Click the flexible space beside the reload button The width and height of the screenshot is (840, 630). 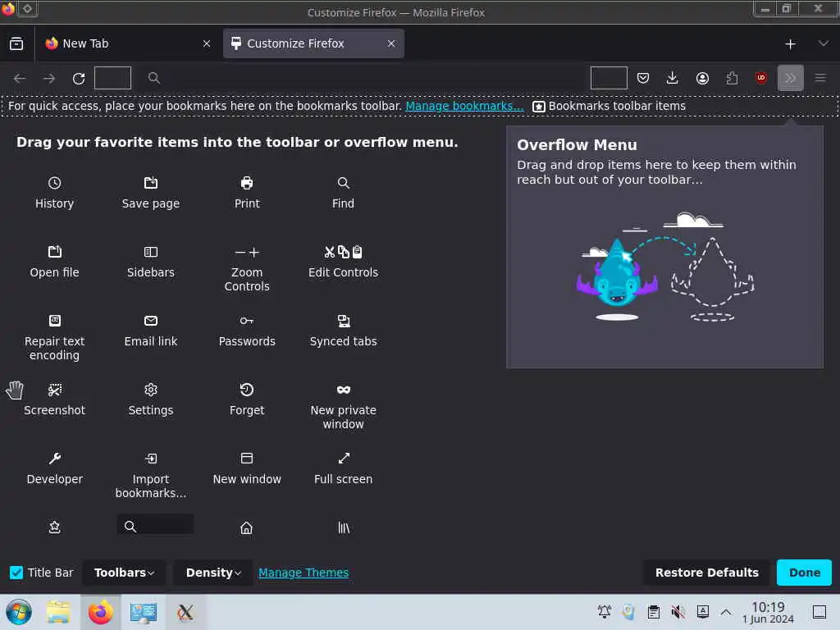pos(112,78)
